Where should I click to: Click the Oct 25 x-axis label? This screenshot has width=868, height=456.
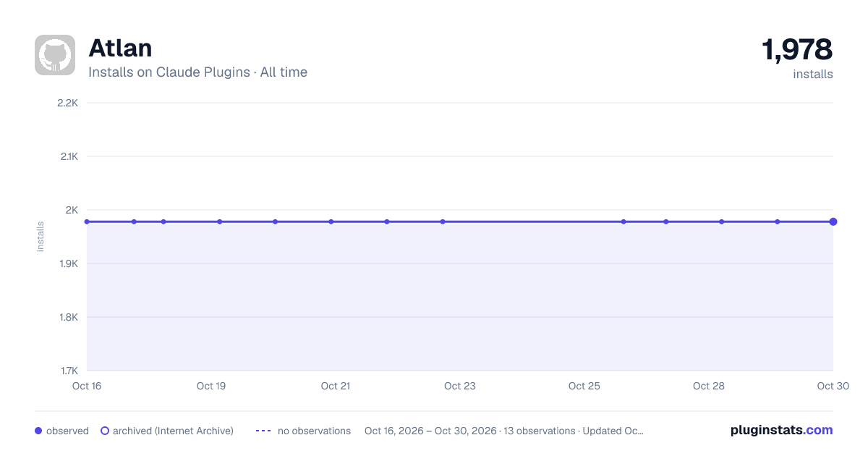[x=584, y=386]
